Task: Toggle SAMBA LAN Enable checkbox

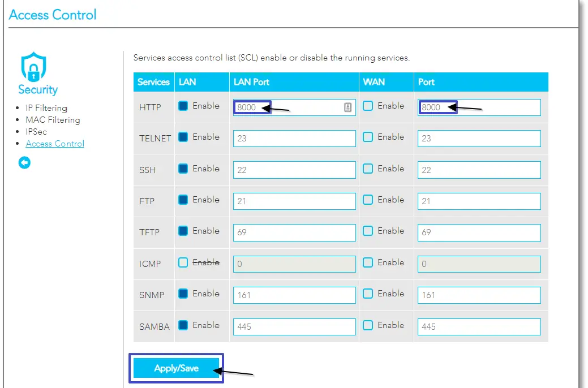Action: (x=183, y=325)
